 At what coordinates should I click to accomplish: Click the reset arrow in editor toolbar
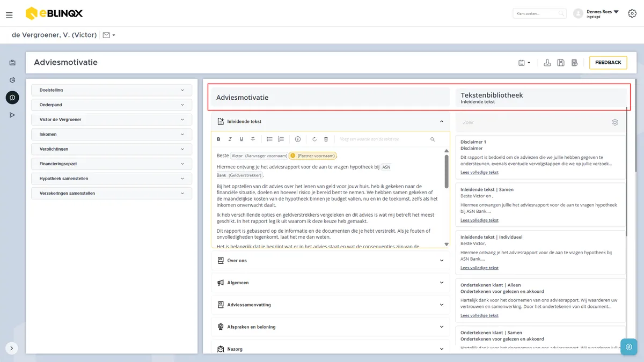(x=314, y=139)
